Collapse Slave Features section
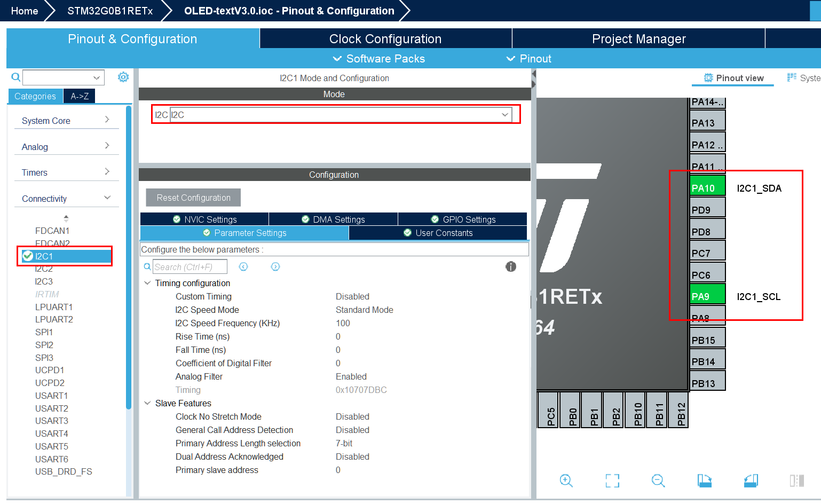Viewport: 821px width, 504px height. [x=147, y=403]
